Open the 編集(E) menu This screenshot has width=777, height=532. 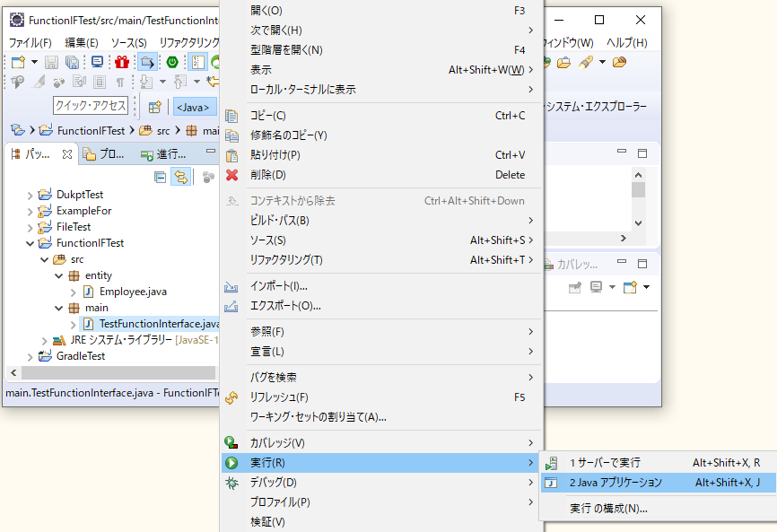click(82, 42)
